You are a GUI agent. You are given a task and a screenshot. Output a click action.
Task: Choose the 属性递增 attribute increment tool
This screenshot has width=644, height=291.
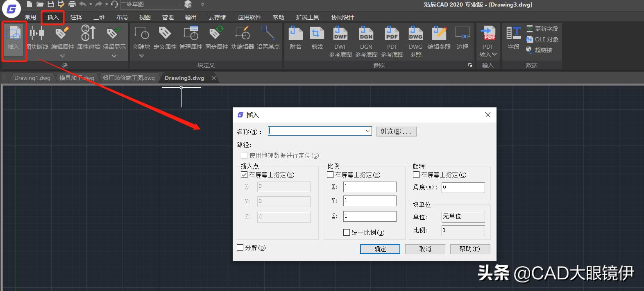[88, 38]
